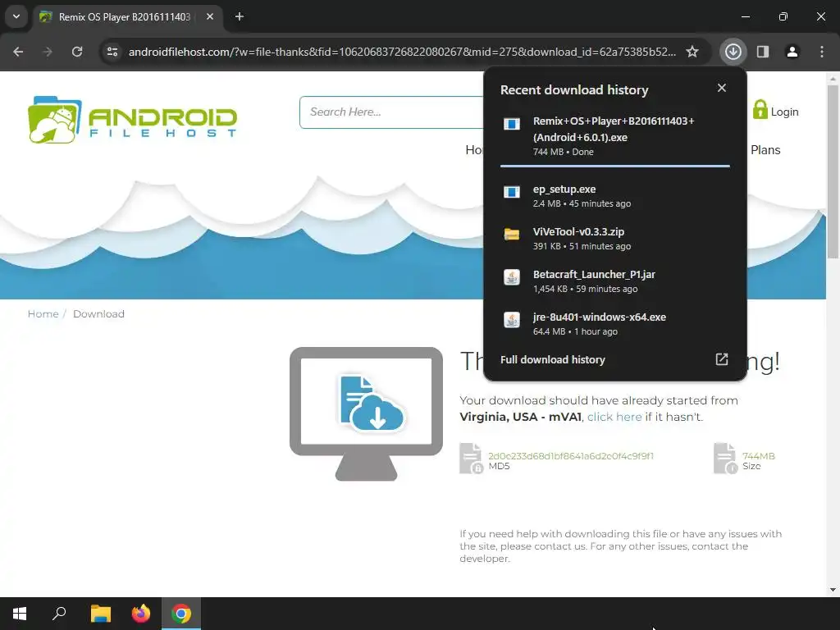Click the external link icon beside Full download history
The width and height of the screenshot is (840, 630).
pos(722,359)
